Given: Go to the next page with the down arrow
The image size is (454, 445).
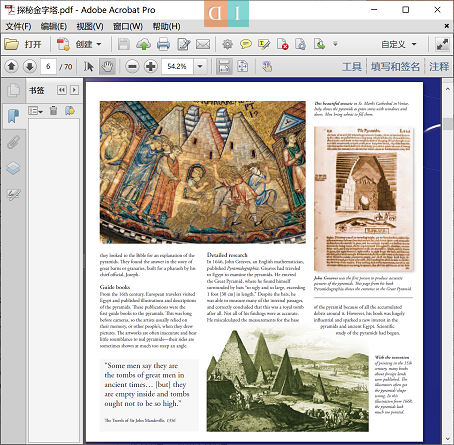Looking at the screenshot, I should (30, 66).
